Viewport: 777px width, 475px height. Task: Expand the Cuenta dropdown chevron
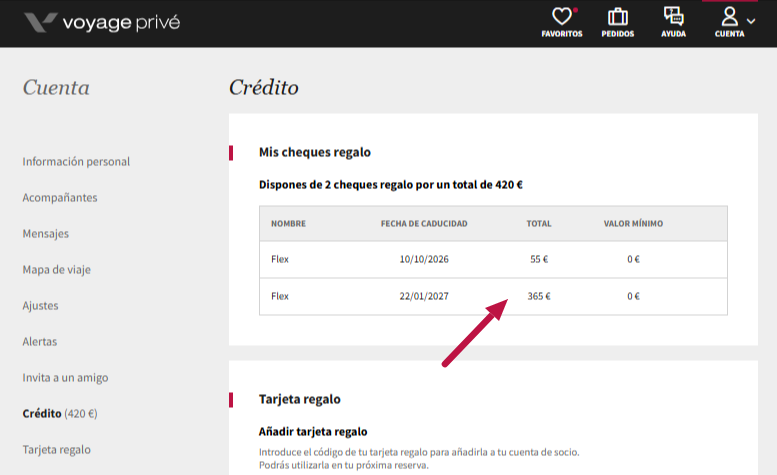tap(751, 21)
